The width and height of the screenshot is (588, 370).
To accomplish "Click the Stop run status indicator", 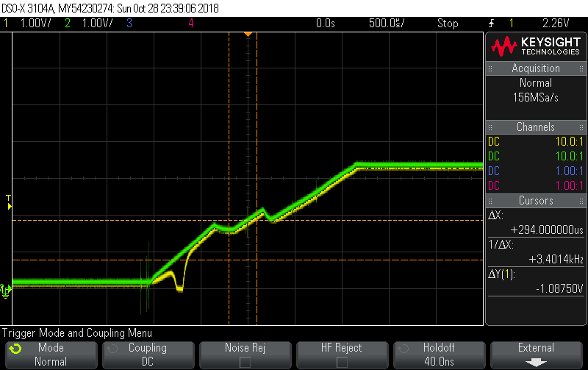I will (448, 24).
